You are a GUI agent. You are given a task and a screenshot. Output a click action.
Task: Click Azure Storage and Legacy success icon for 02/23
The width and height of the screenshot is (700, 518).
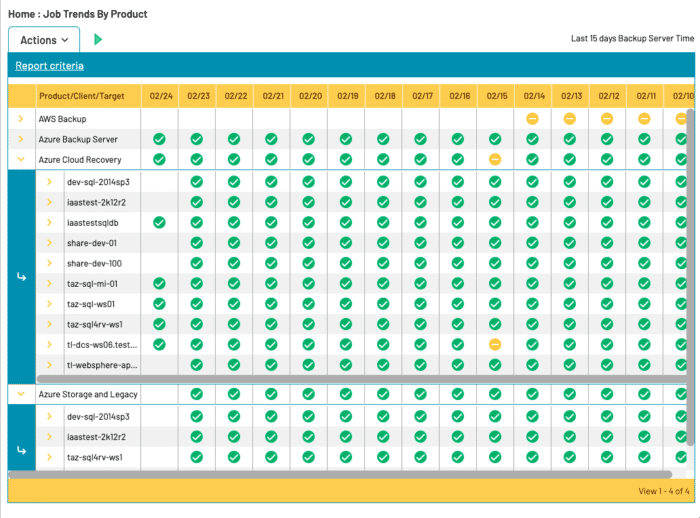tap(196, 394)
